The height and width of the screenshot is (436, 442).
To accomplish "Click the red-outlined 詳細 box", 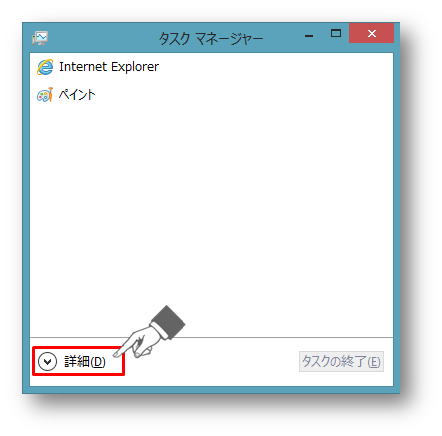I will 78,362.
